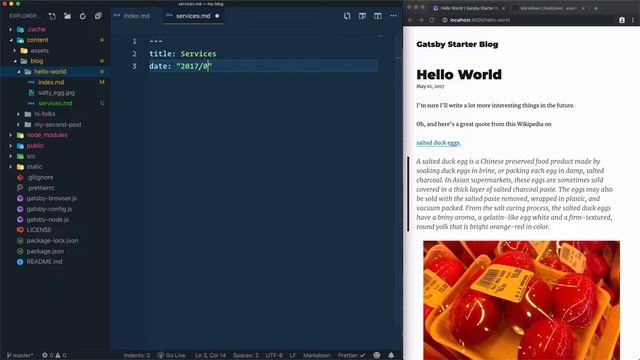Open salty_egg.jpg in file tree
The height and width of the screenshot is (360, 640).
(56, 93)
